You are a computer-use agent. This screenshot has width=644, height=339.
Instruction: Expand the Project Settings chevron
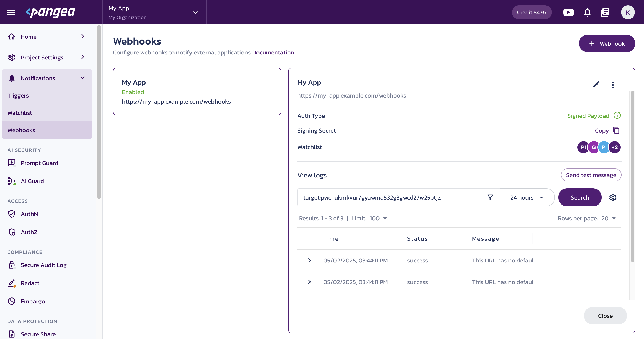pos(83,57)
